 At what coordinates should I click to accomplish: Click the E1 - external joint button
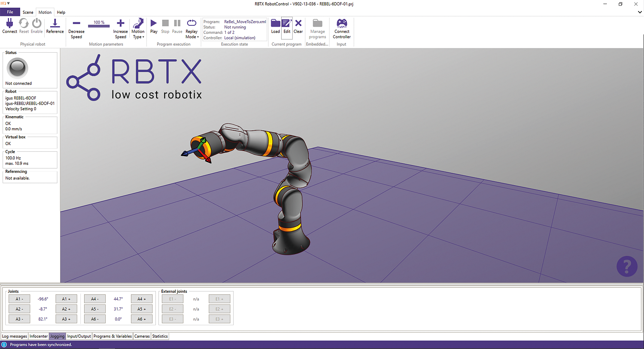tap(173, 299)
